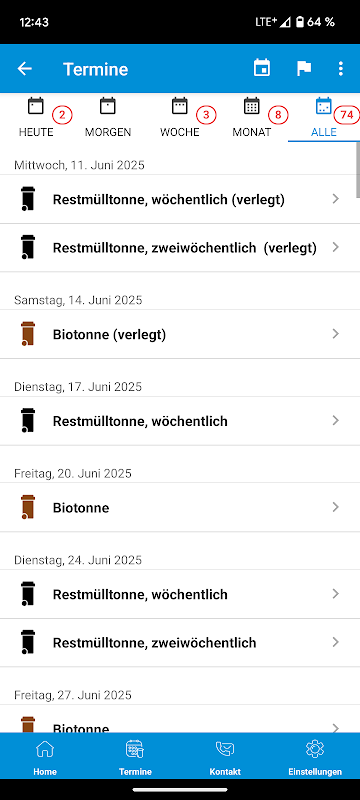
Task: Open chevron for Biotonne on 20. Juni
Action: (335, 507)
